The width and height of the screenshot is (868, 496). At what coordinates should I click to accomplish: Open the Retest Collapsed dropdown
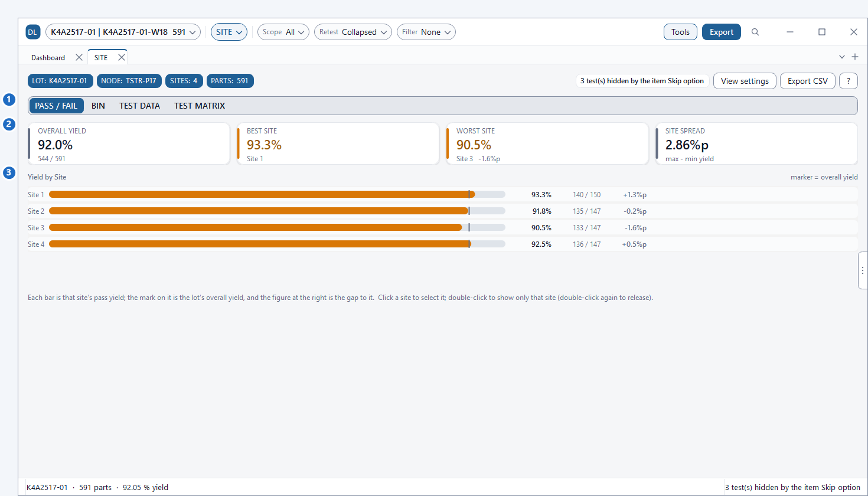[x=353, y=32]
